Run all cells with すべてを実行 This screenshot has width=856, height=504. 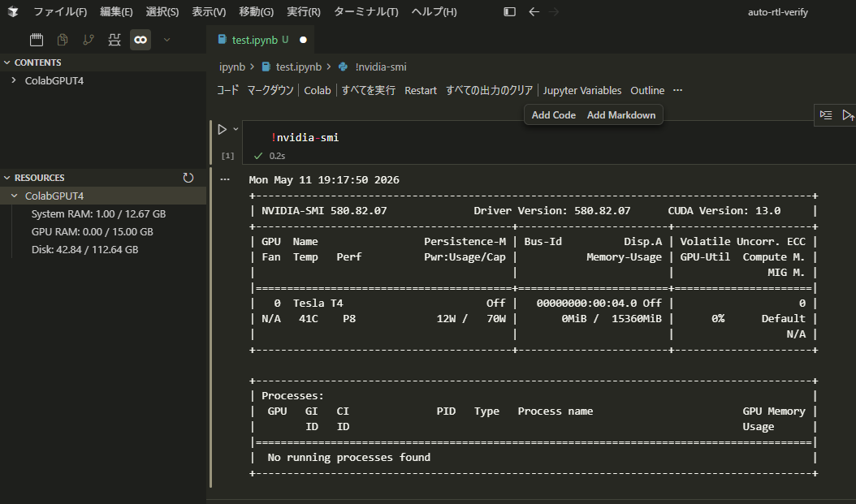pyautogui.click(x=368, y=91)
